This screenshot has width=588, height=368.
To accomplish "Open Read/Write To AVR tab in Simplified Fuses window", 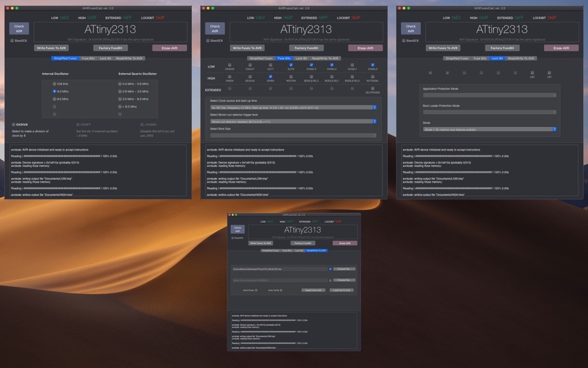I will click(129, 58).
